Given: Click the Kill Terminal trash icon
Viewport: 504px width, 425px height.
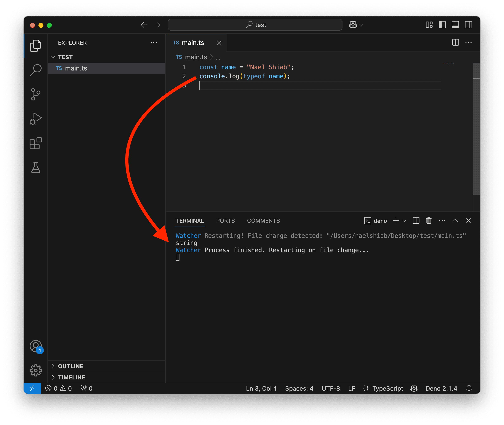Looking at the screenshot, I should [429, 221].
